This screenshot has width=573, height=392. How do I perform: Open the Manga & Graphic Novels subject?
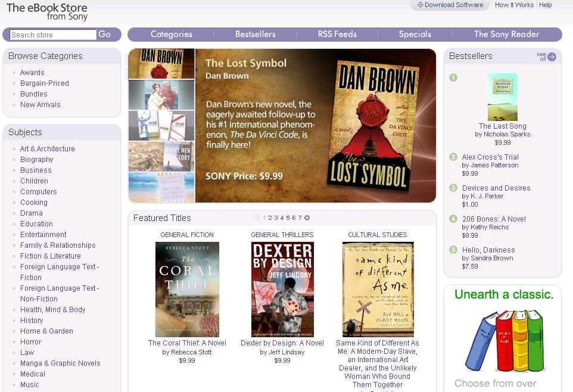60,363
